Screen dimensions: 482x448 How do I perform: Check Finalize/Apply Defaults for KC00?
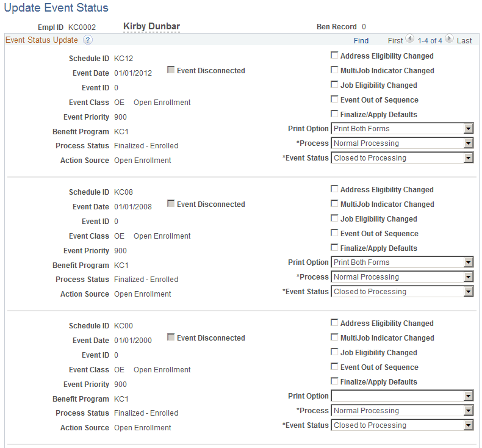pyautogui.click(x=334, y=381)
